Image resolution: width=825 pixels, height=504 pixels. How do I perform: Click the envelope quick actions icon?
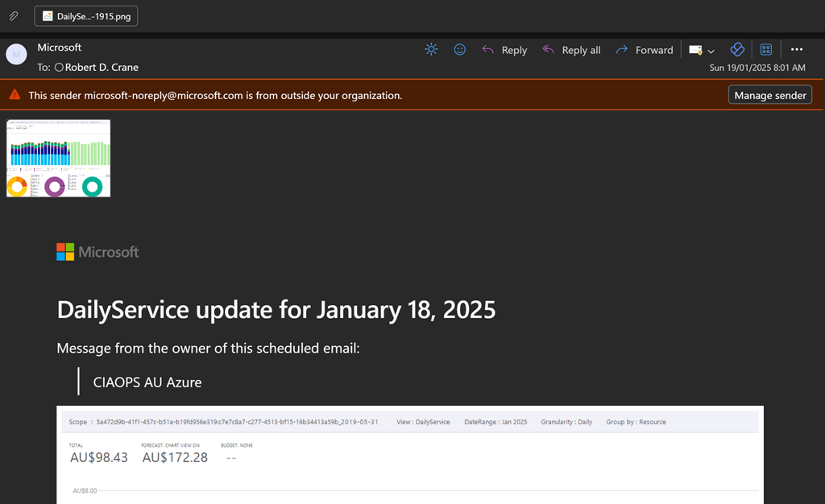pos(695,50)
